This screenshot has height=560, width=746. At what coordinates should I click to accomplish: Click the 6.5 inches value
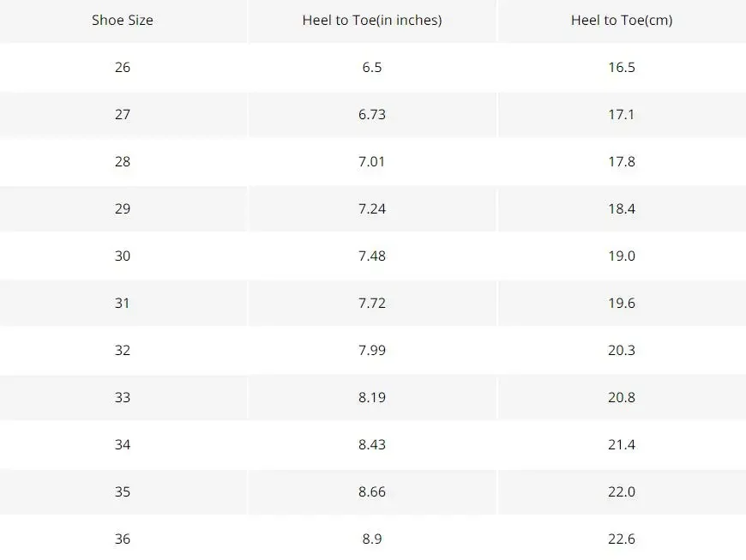click(x=372, y=68)
